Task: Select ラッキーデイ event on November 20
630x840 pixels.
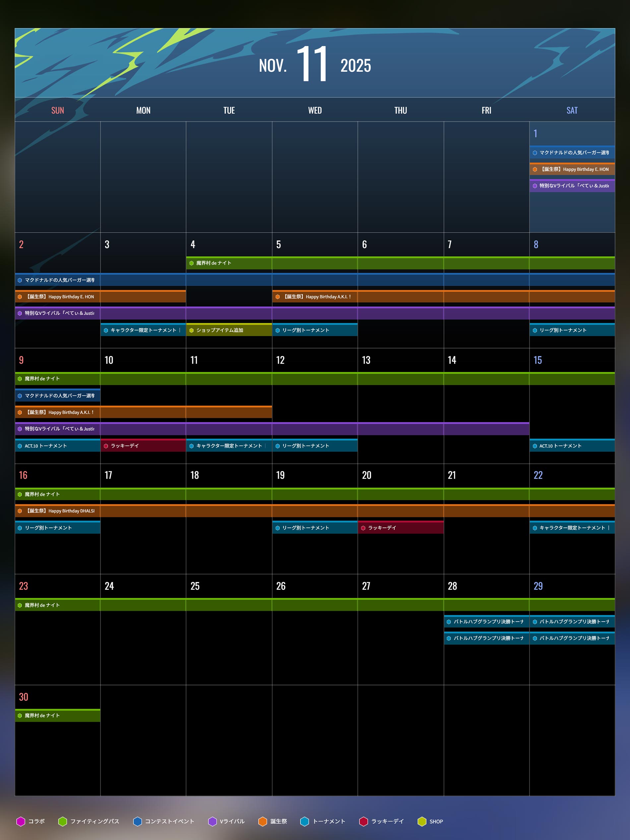Action: [x=401, y=527]
